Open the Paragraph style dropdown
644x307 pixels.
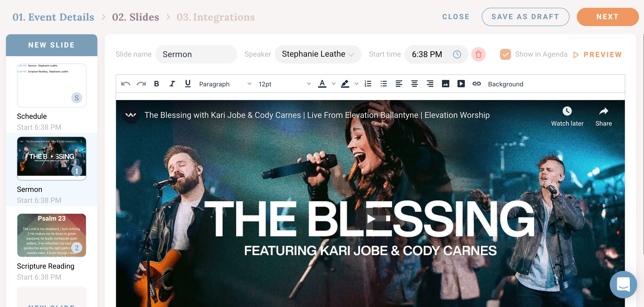(x=225, y=84)
